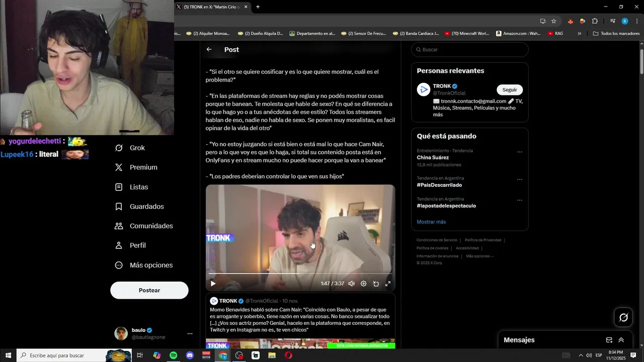The height and width of the screenshot is (362, 644).
Task: Open Política de cookies link
Action: pyautogui.click(x=432, y=248)
